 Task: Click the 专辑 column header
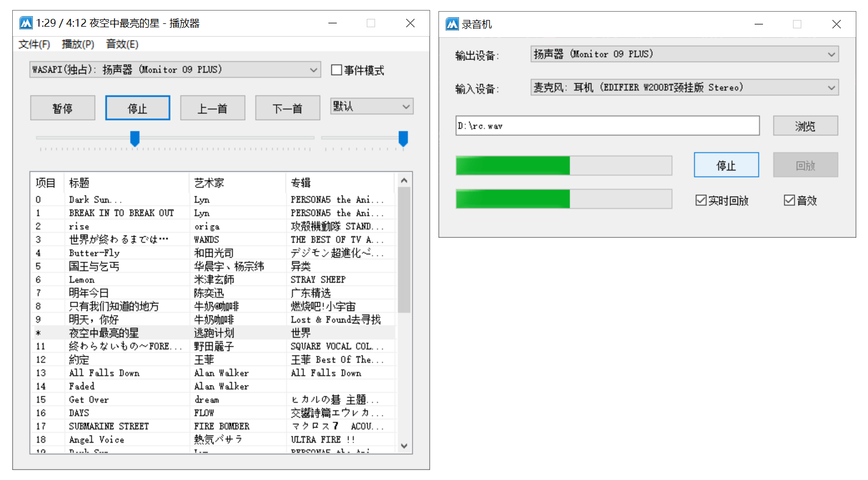click(340, 183)
